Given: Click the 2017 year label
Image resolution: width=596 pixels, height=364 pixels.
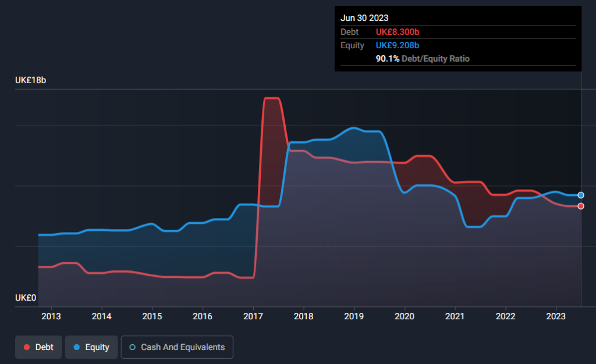Looking at the screenshot, I should pos(253,316).
